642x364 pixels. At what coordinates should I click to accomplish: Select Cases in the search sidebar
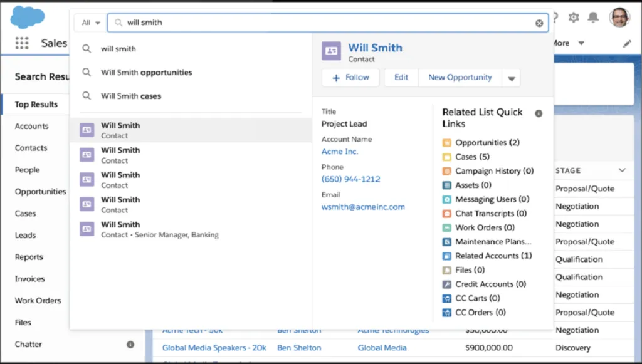tap(25, 213)
